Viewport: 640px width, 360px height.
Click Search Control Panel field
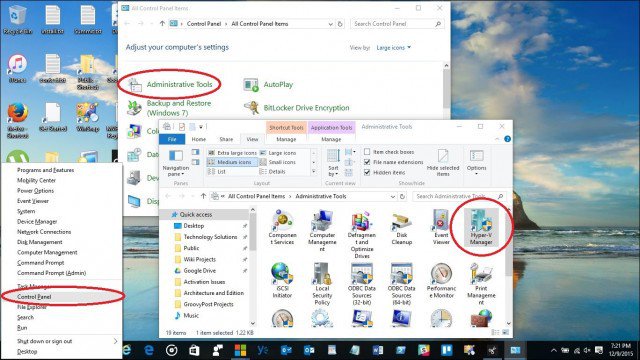coord(397,24)
